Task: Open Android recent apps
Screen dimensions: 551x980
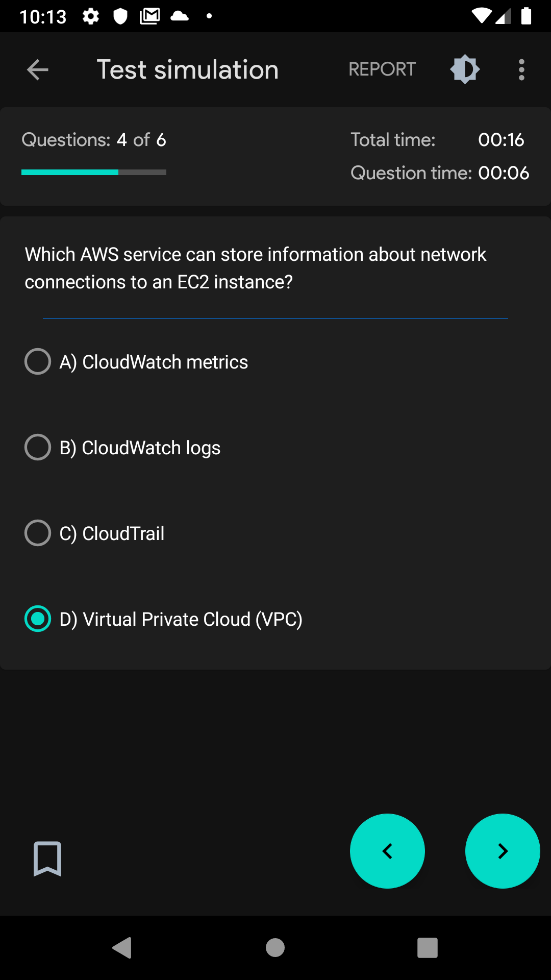Action: (428, 948)
